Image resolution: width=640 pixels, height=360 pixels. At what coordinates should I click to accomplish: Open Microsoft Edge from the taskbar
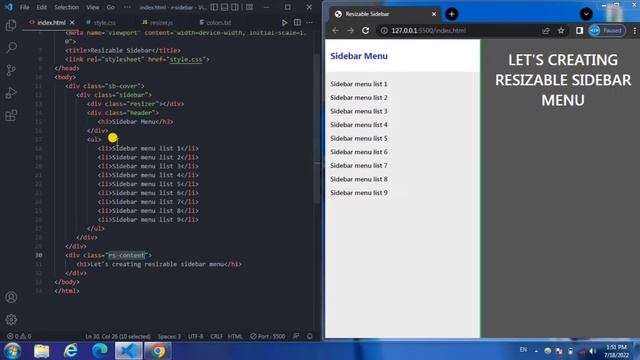click(x=100, y=351)
